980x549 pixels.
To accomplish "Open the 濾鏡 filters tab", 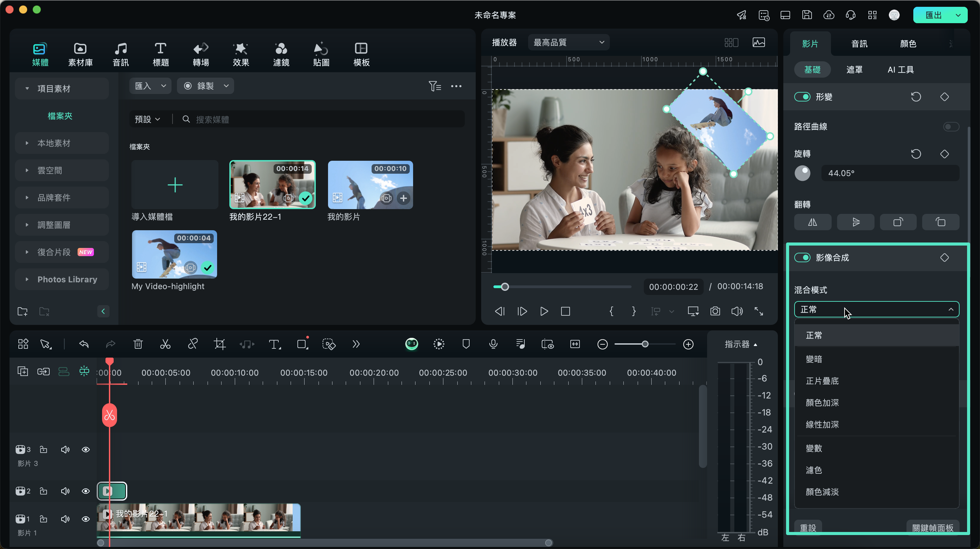I will coord(281,54).
